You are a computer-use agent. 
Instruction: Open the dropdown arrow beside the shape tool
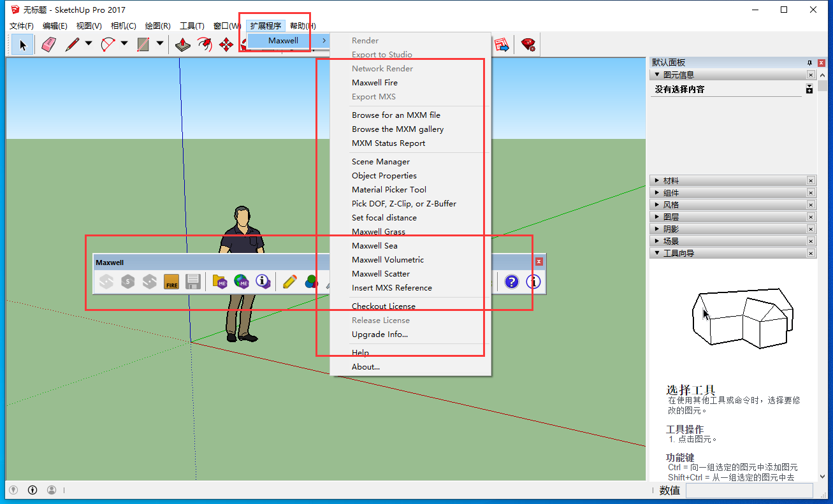point(159,44)
